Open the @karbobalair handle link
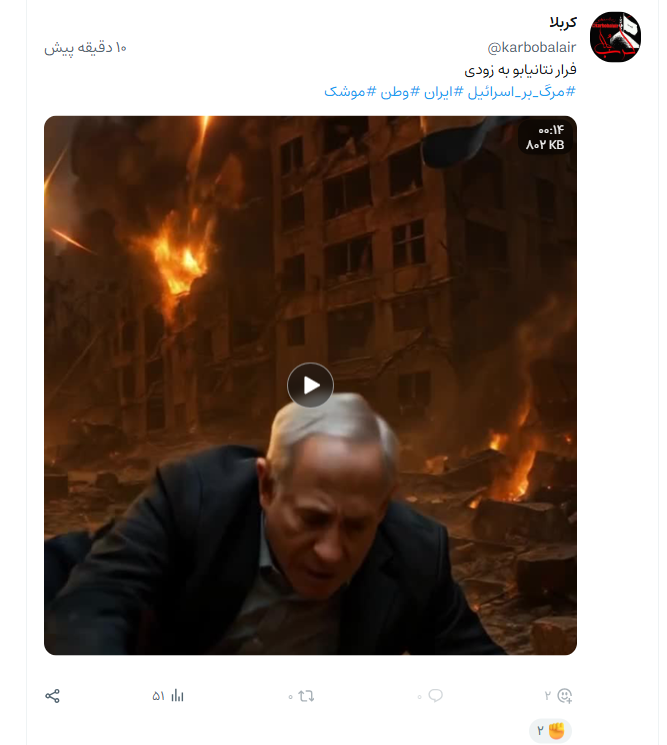667x745 pixels. pyautogui.click(x=532, y=48)
